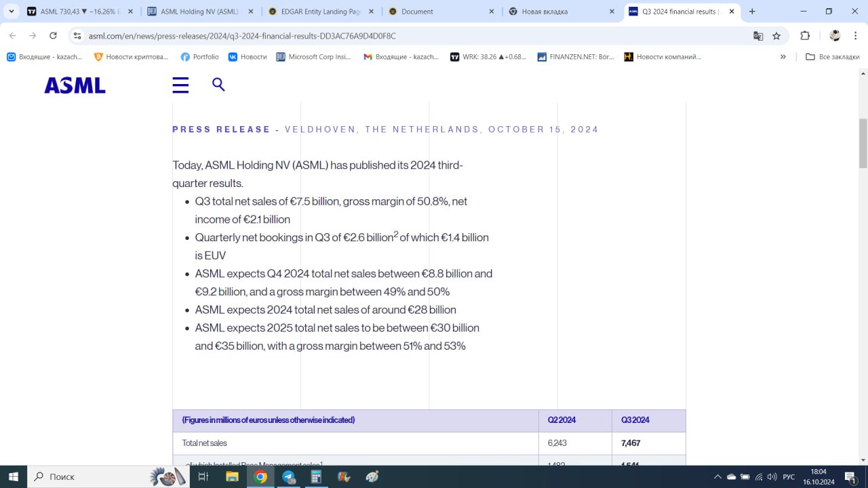Open the Portfolio bookmark
Image resolution: width=868 pixels, height=488 pixels.
(200, 57)
